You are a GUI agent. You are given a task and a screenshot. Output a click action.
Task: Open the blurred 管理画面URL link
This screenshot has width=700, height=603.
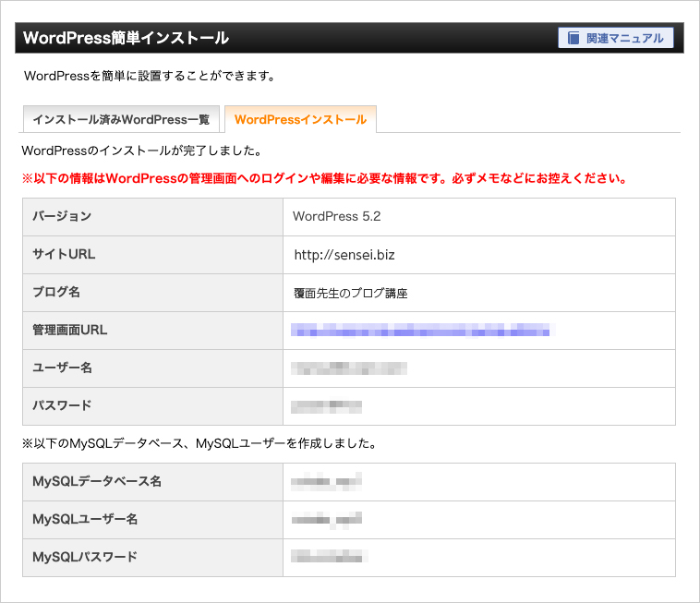422,330
